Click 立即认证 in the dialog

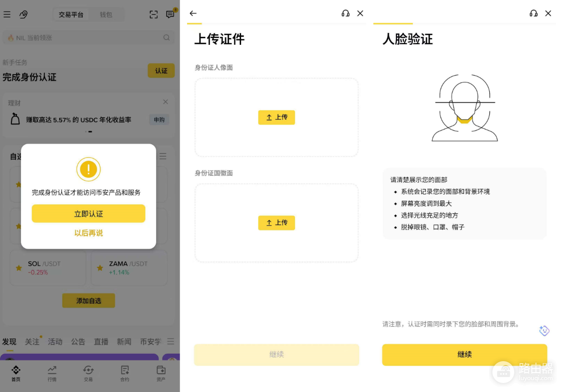(x=89, y=214)
